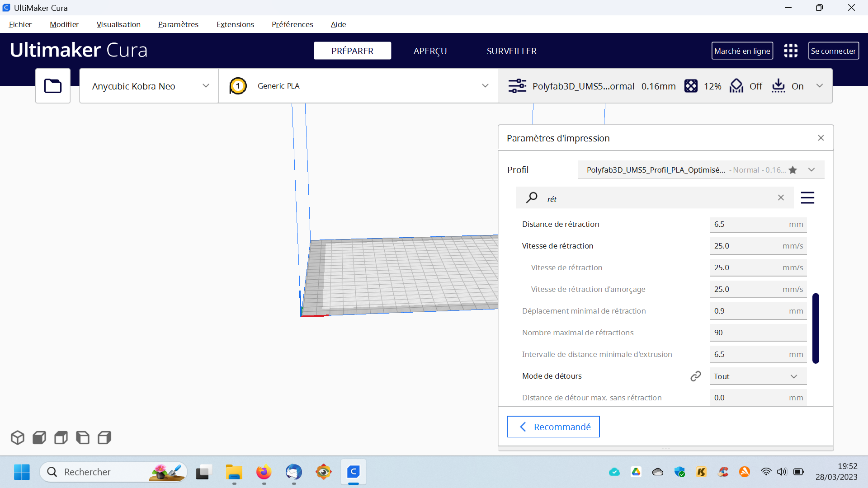Open File Explorer from taskbar
Screen dimensions: 868x488
pos(234,472)
